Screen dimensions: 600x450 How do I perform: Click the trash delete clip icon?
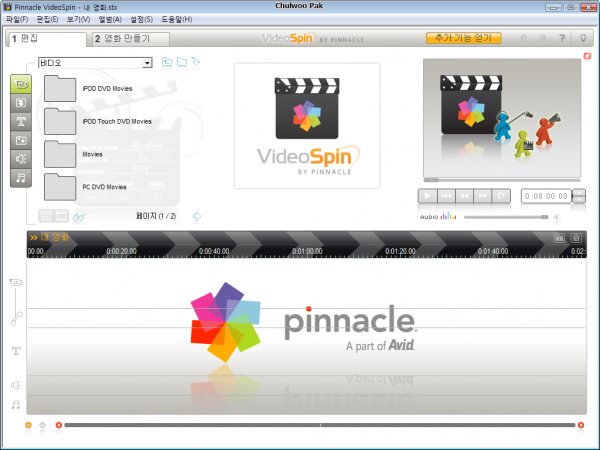pos(576,238)
